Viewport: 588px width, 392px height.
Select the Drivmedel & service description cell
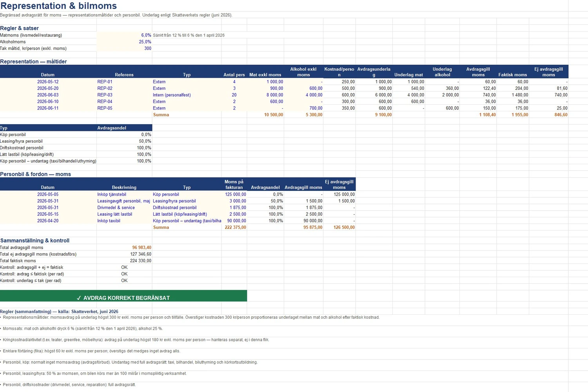[x=124, y=208]
